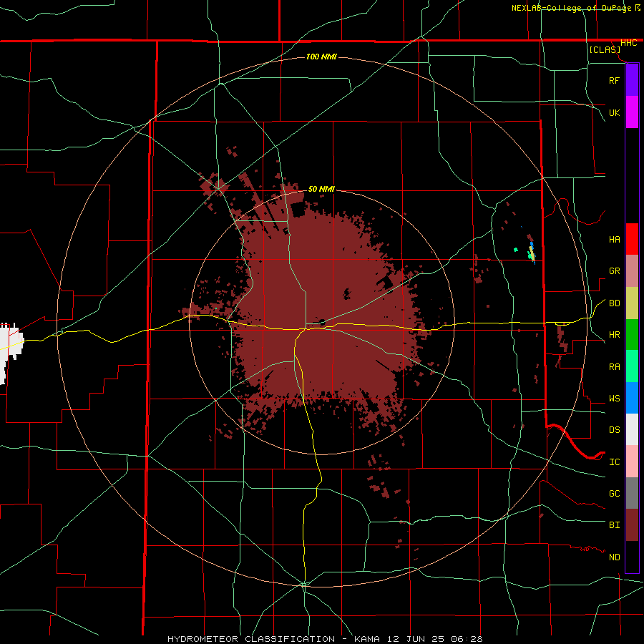Click the blue WS legend swatch
Image resolution: width=644 pixels, height=644 pixels.
click(x=632, y=398)
